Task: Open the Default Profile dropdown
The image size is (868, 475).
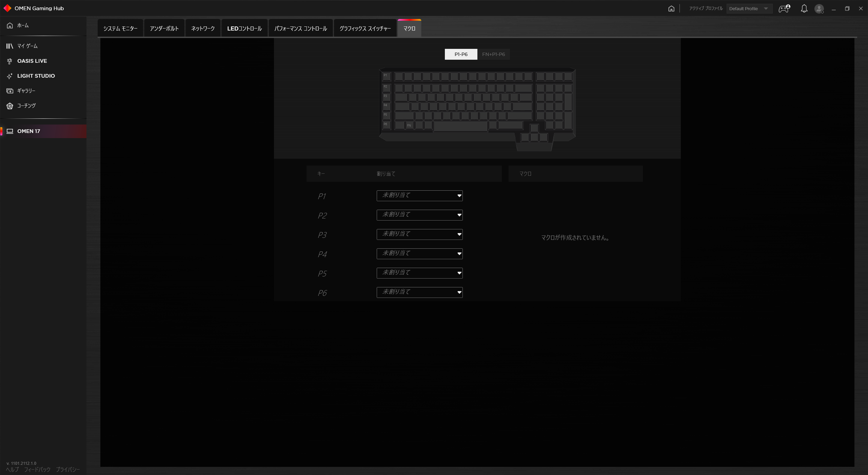Action: click(749, 8)
